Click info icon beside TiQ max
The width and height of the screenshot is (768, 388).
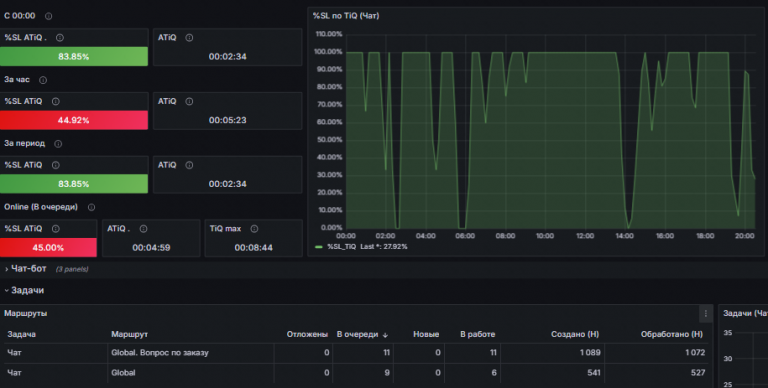[x=254, y=229]
